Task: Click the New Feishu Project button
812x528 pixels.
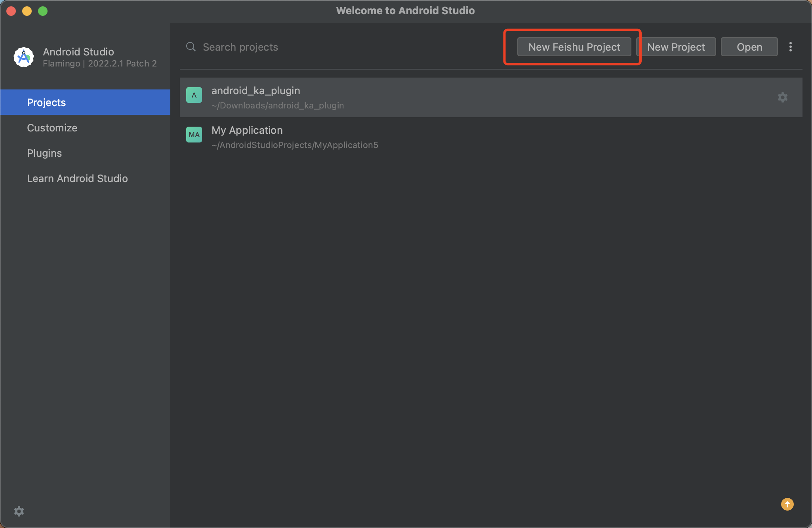Action: click(x=574, y=47)
